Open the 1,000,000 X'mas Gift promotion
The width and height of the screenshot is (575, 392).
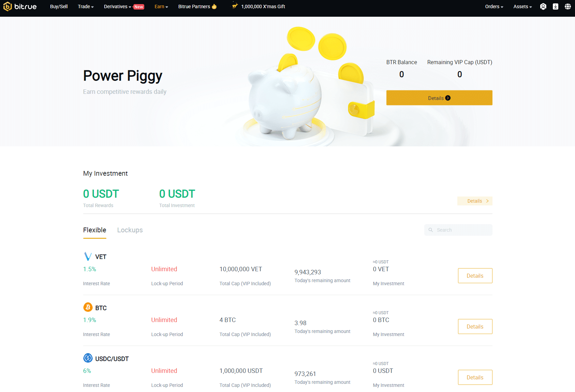point(263,6)
